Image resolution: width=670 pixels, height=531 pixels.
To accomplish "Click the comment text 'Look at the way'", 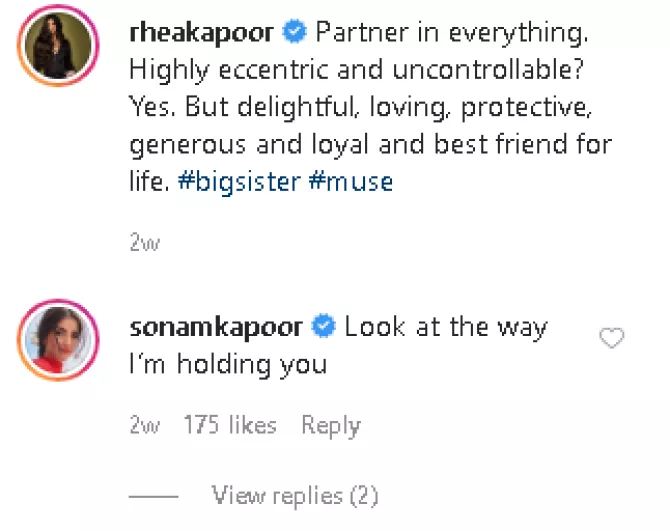I will 446,326.
